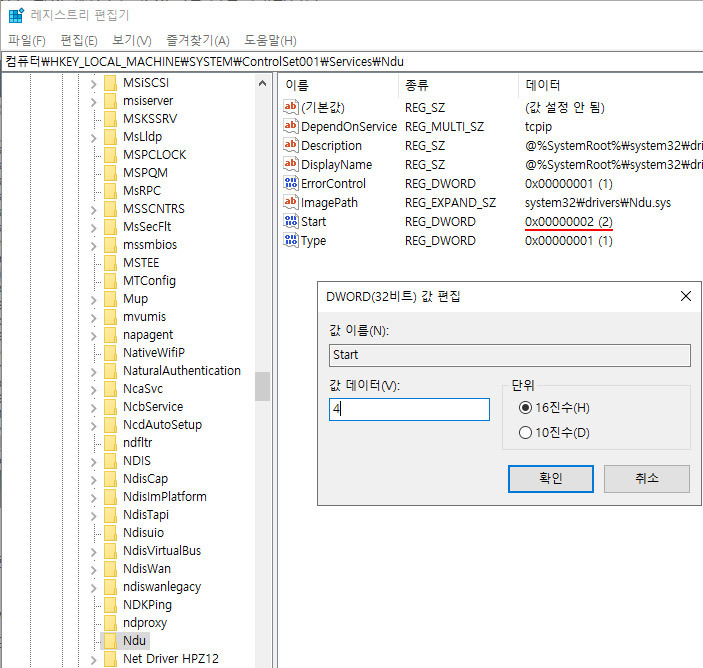Click the mssmbios folder icon
Image resolution: width=703 pixels, height=668 pixels.
pyautogui.click(x=110, y=245)
